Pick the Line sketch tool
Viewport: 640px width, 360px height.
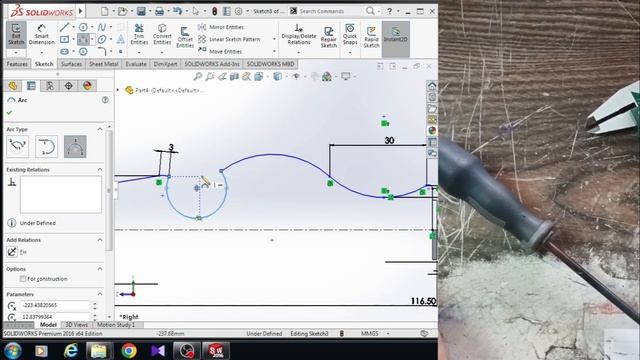click(64, 27)
